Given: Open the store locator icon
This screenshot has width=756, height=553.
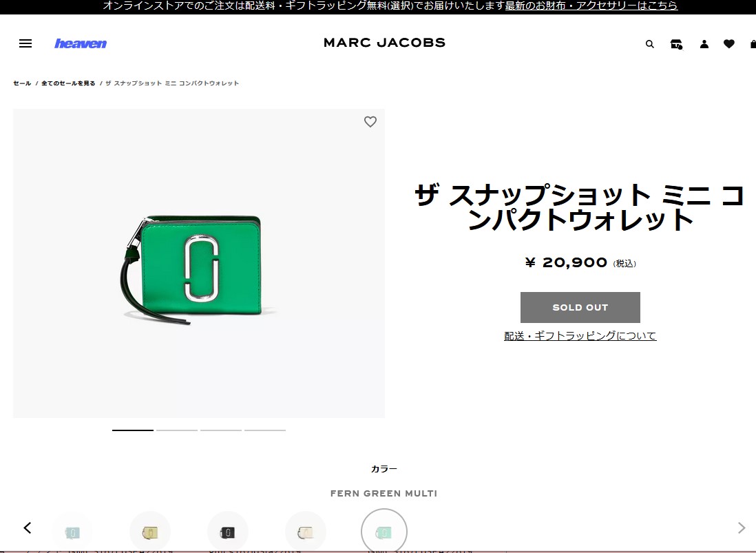Looking at the screenshot, I should [676, 44].
